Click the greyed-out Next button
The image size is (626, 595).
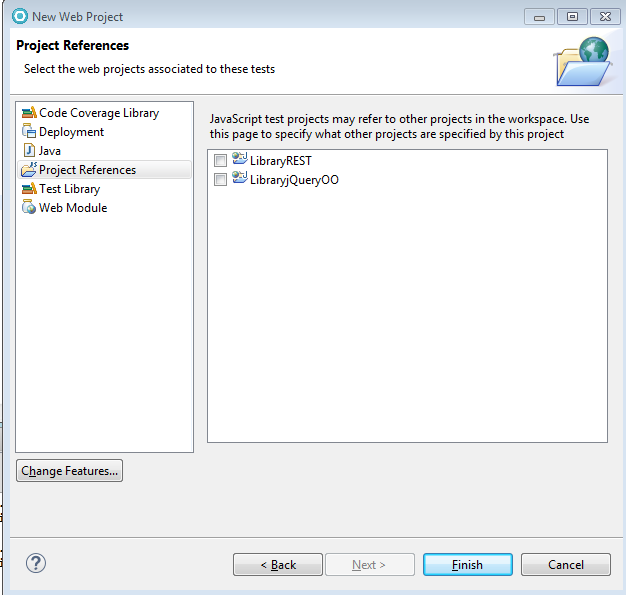click(370, 565)
